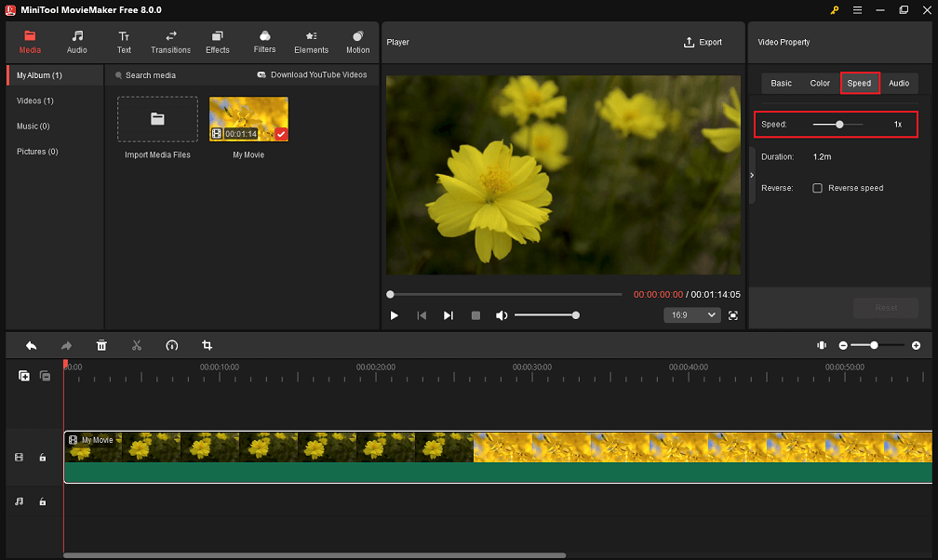Open the Text tab
Image resolution: width=938 pixels, height=560 pixels.
coord(124,43)
